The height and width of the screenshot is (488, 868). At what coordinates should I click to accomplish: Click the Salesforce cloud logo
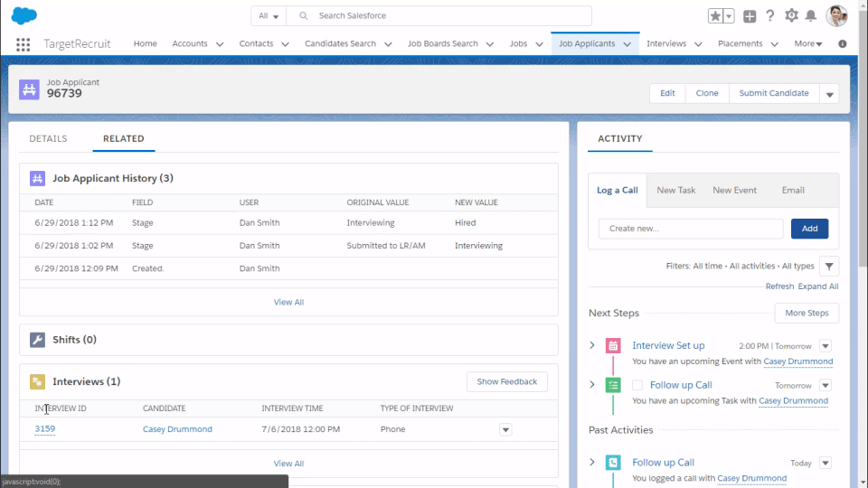point(24,15)
